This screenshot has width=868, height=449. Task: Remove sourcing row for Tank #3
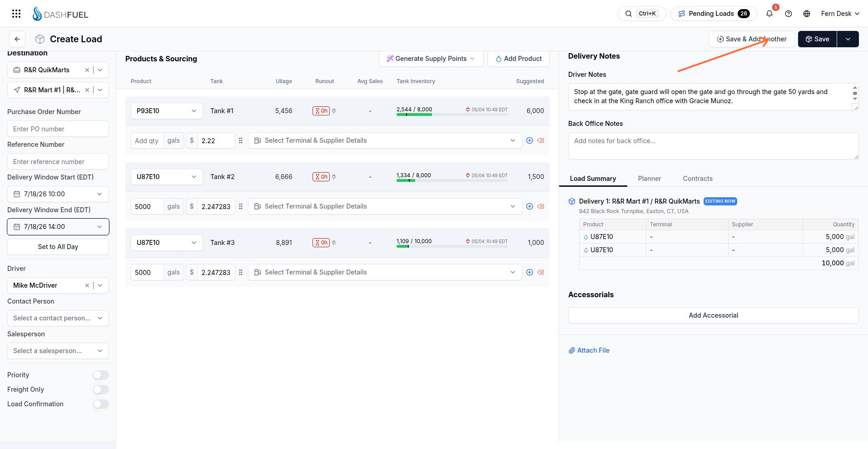[541, 272]
